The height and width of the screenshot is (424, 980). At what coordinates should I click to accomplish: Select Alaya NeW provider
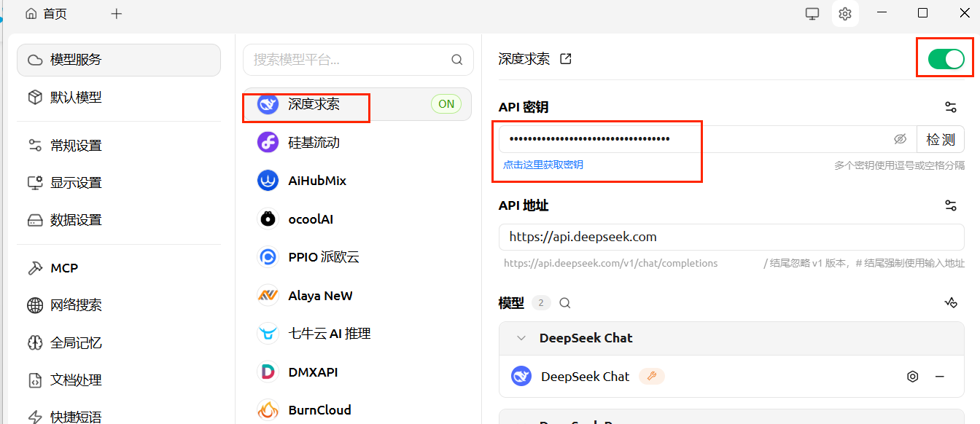357,295
